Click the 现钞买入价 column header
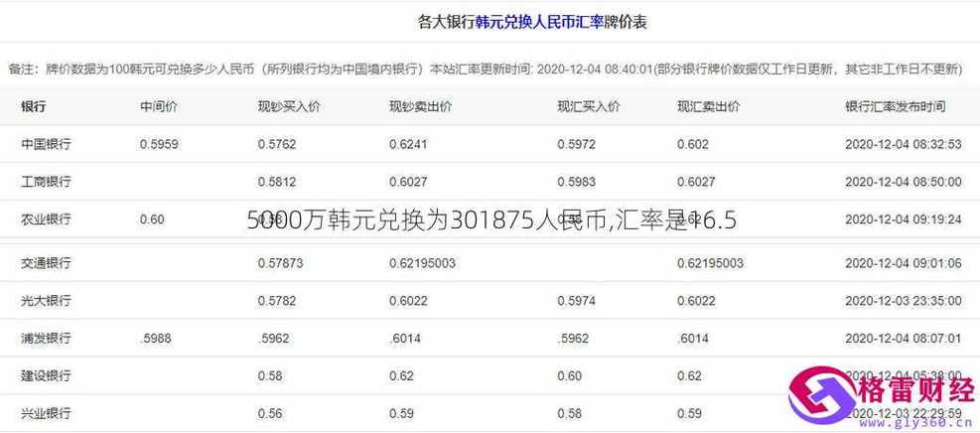 tap(289, 107)
